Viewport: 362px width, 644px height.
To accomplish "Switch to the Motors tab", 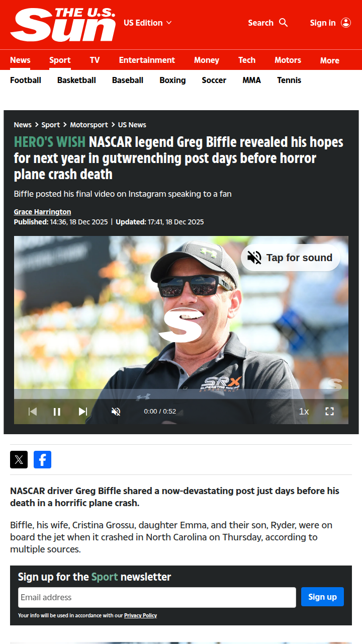I will (x=288, y=60).
